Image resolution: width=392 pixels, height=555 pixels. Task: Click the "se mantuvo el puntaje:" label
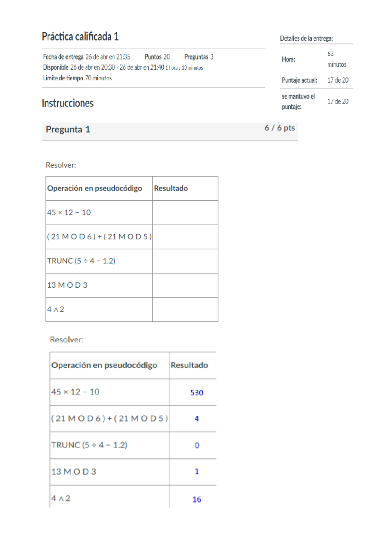(298, 101)
